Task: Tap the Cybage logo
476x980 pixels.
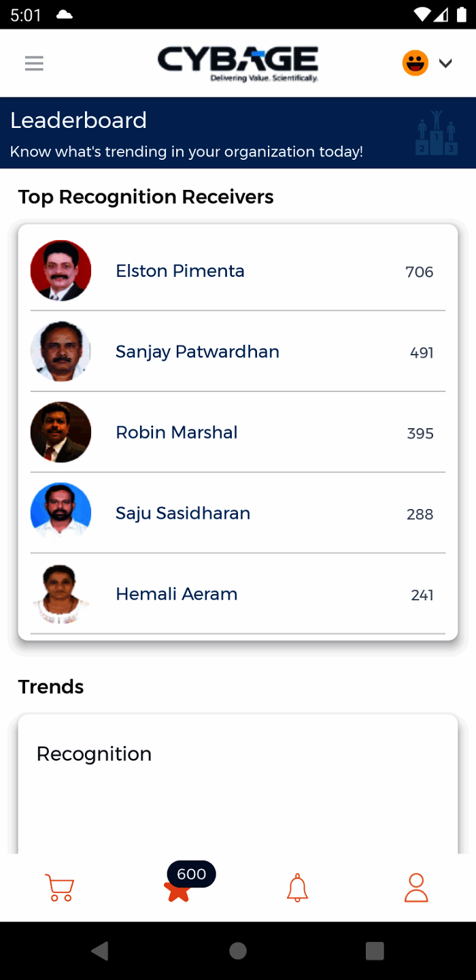Action: [238, 63]
